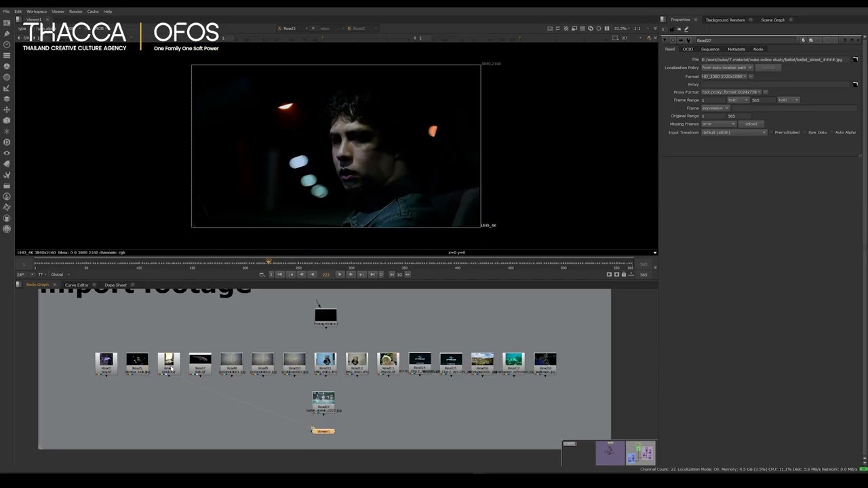
Task: Switch to the Curve Editor tab
Action: tap(77, 285)
